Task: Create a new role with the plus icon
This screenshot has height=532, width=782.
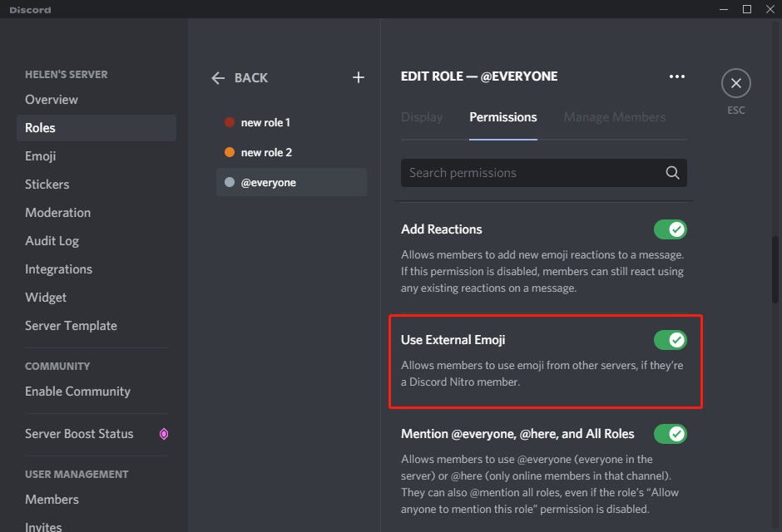Action: tap(358, 77)
